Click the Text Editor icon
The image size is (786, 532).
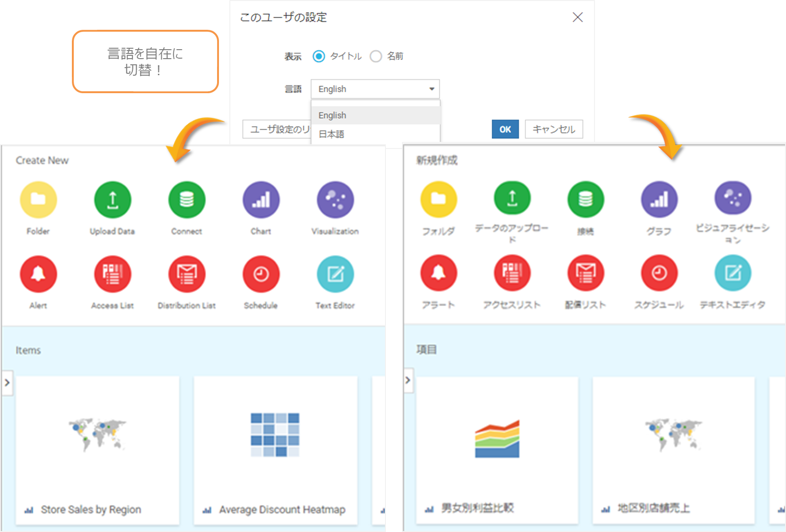335,273
